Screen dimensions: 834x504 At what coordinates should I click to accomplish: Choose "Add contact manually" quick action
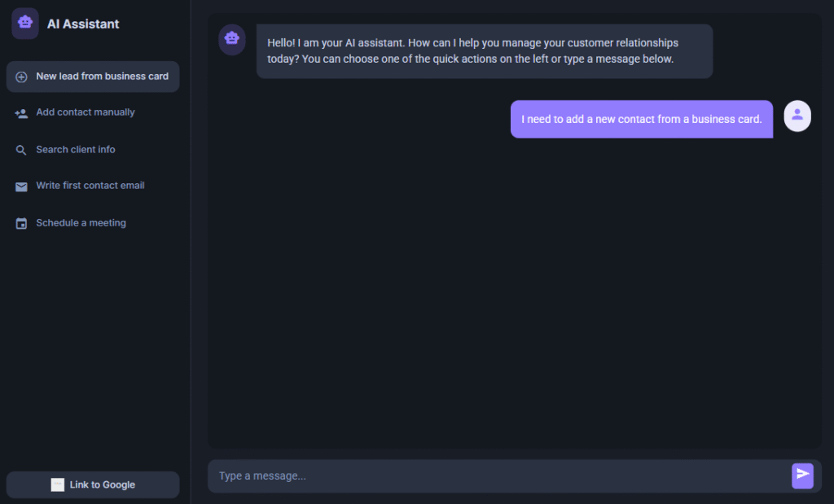pyautogui.click(x=86, y=112)
